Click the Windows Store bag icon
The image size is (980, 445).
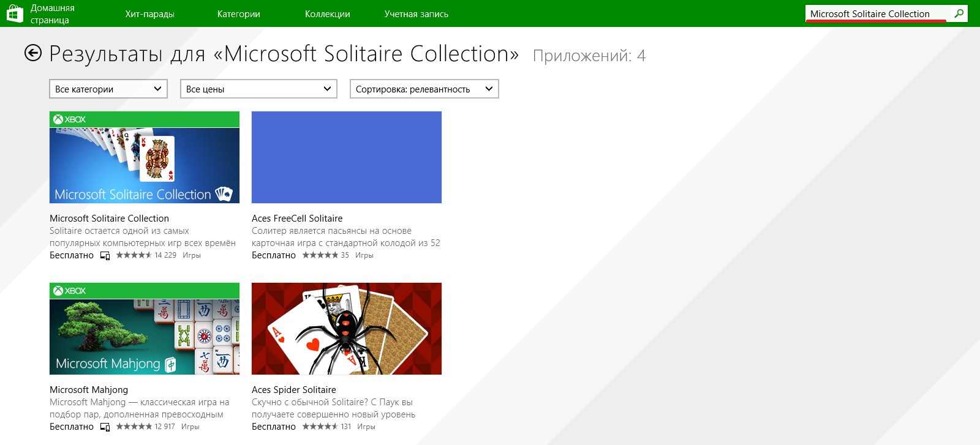tap(15, 13)
